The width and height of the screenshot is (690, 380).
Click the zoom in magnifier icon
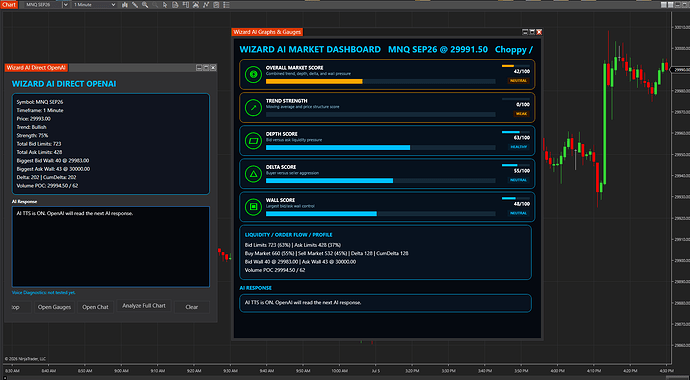pos(145,5)
